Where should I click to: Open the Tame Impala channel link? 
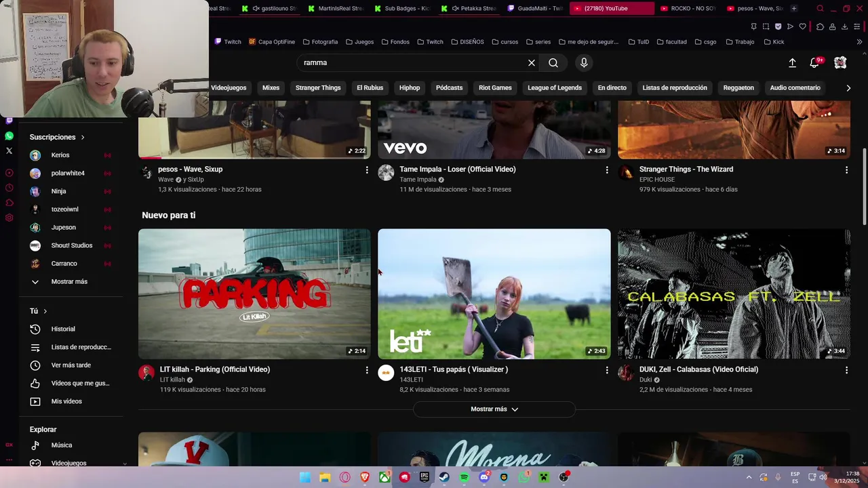click(418, 180)
